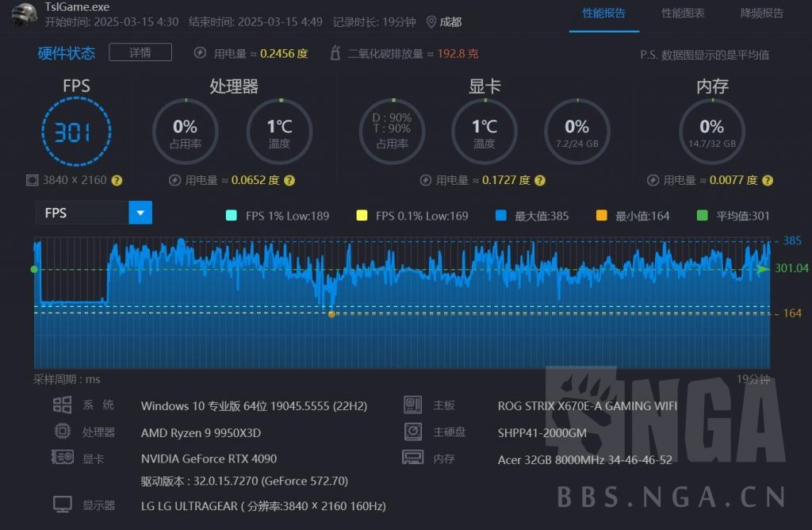Click the 内存 memory icon beside Acer 32GB
This screenshot has width=812, height=530.
[413, 457]
